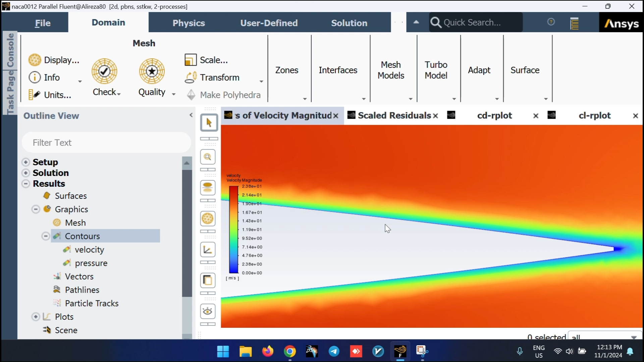Select the pressure contour item
Image resolution: width=644 pixels, height=362 pixels.
click(91, 263)
